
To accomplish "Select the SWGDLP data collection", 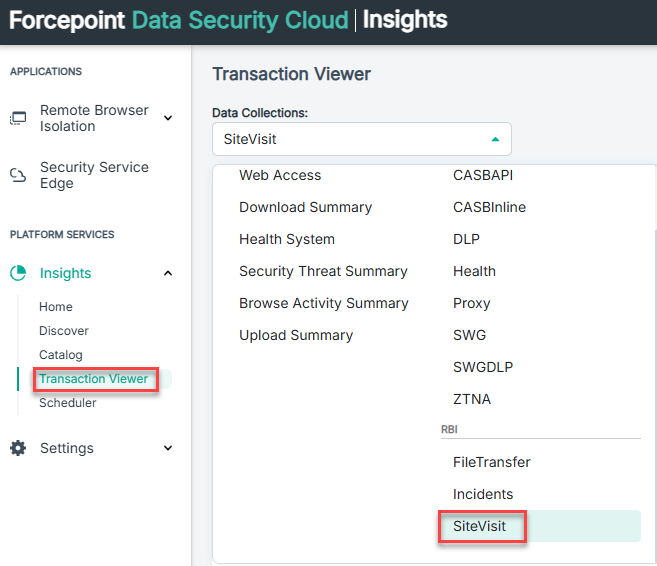I will [x=482, y=367].
